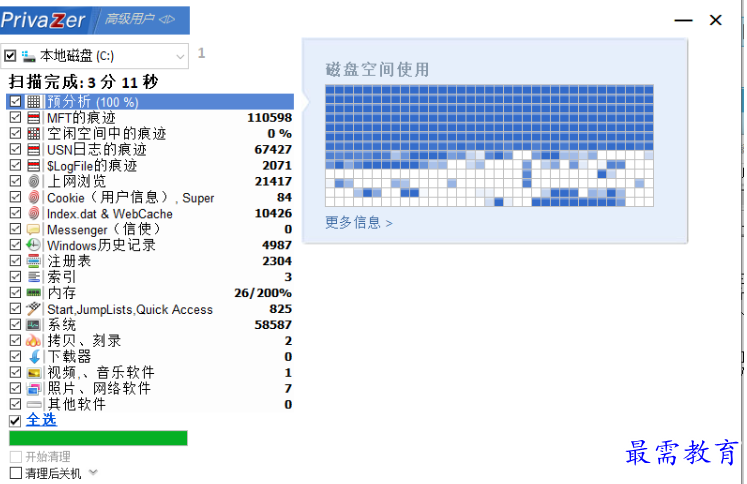Close the PrivaZer window
This screenshot has width=747, height=484.
(x=716, y=20)
